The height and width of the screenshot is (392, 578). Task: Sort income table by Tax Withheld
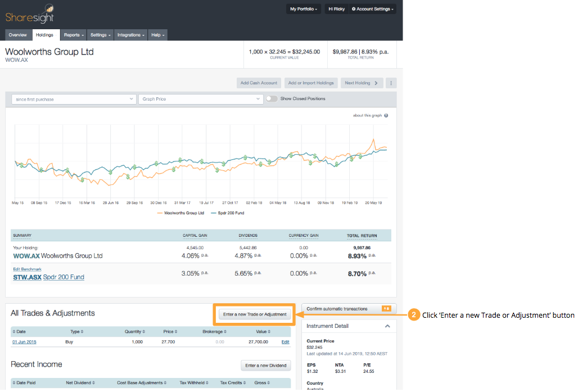pos(194,383)
